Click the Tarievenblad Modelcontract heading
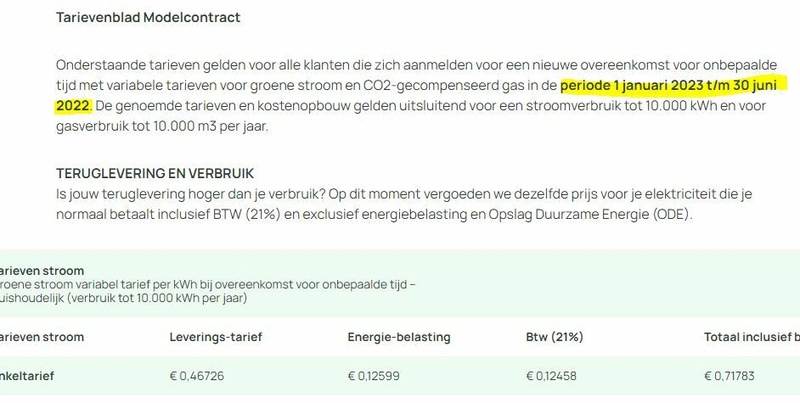800x403 pixels. tap(148, 17)
